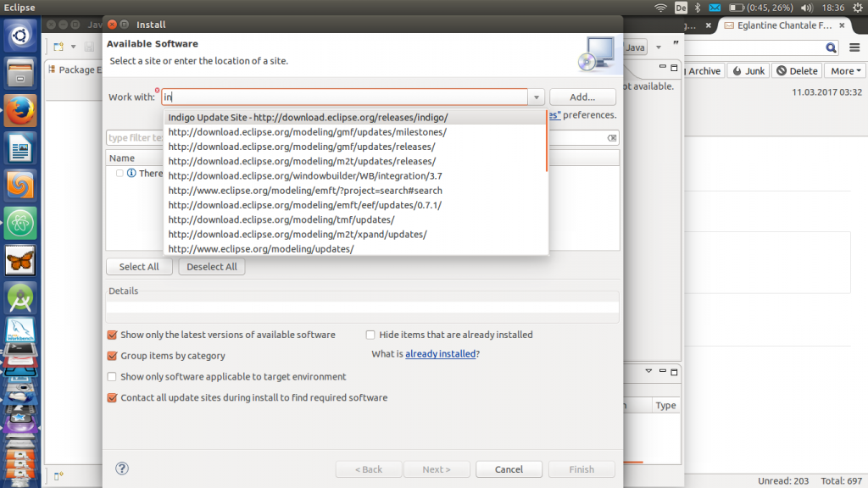This screenshot has height=488, width=868.
Task: Open mail window hamburger menu
Action: tap(854, 47)
